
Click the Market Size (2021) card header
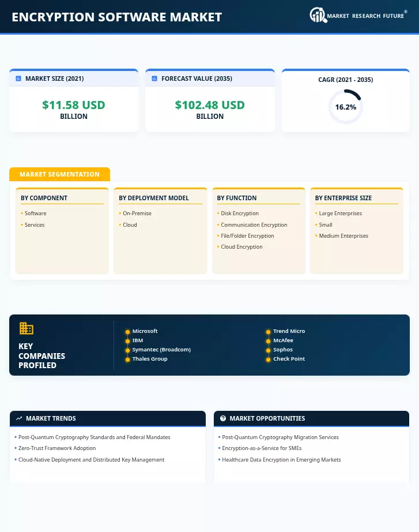pos(74,78)
